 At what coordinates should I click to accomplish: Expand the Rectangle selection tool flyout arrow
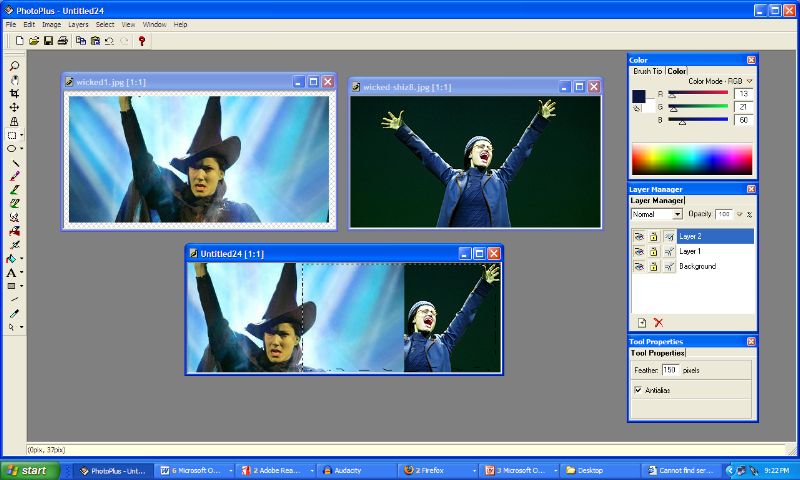[21, 135]
